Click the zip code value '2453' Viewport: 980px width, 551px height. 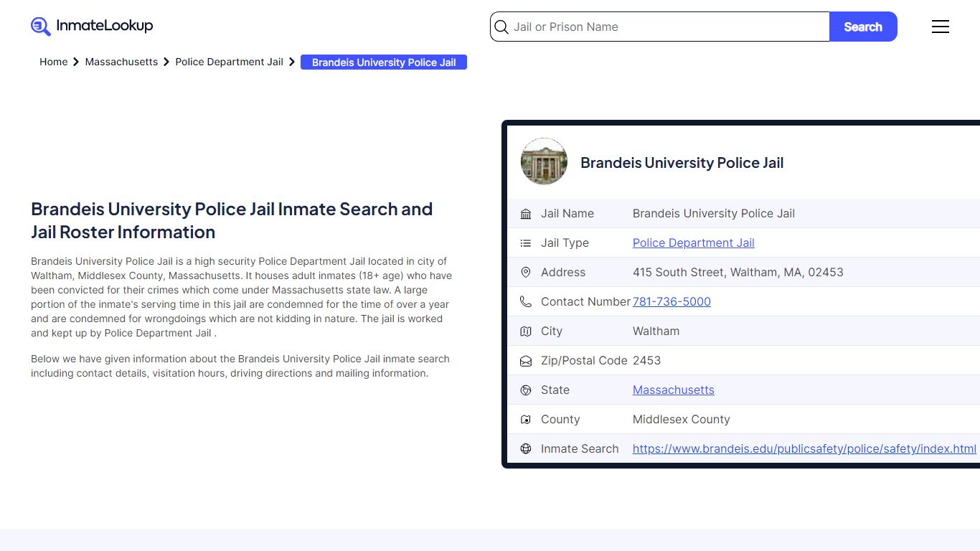pyautogui.click(x=646, y=361)
